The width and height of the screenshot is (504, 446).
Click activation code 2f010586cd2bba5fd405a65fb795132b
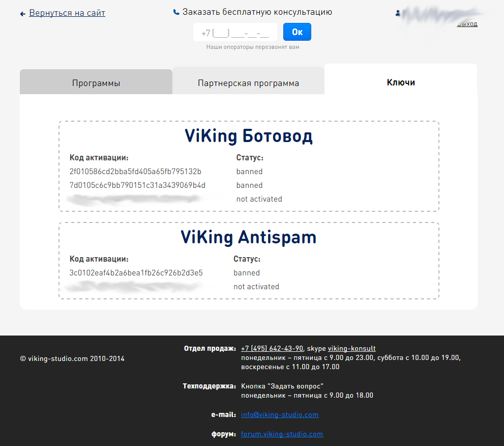pyautogui.click(x=135, y=172)
